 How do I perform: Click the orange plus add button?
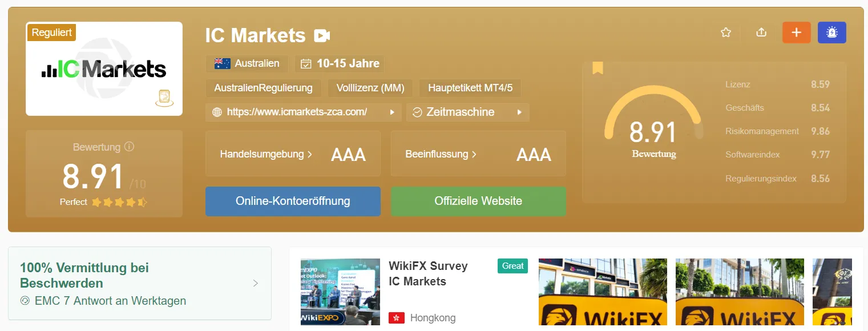[797, 33]
